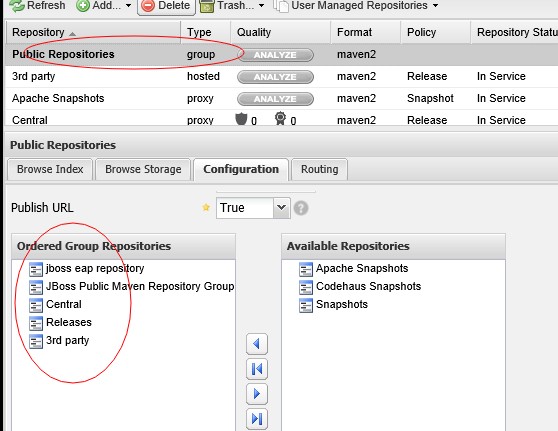
Task: Click the move-left single arrow button
Action: [257, 344]
